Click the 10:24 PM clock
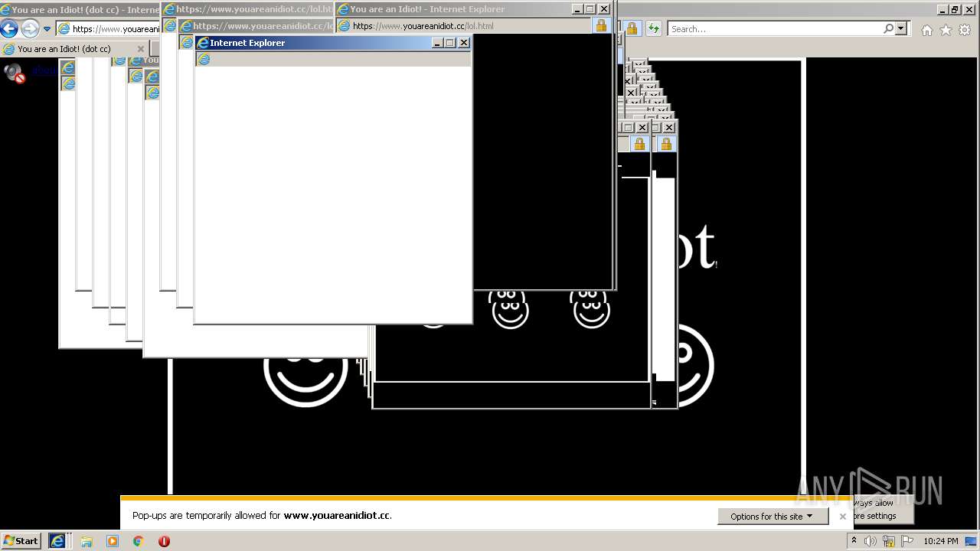 point(941,541)
